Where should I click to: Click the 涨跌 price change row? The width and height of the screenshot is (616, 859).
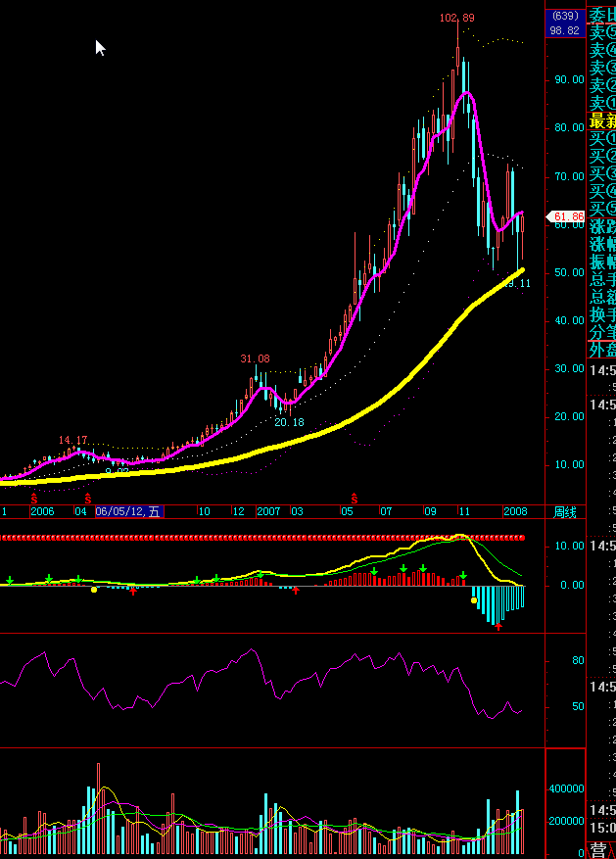coord(600,226)
